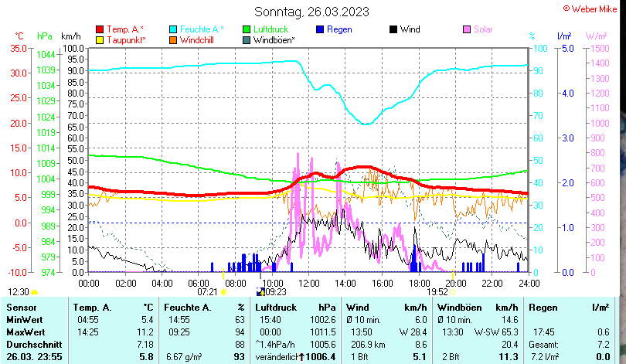Click the l/m² axis unit label above the chart
Viewport: 626px width, 364px height.
tap(564, 36)
